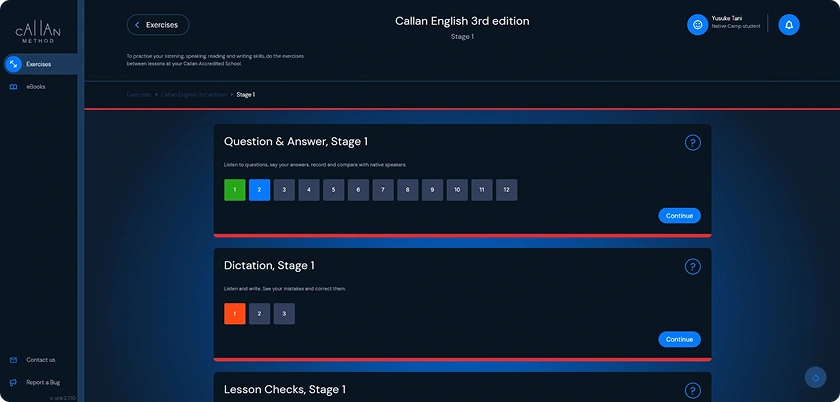Select orange Dictation exercise 1
840x402 pixels.
(x=235, y=314)
